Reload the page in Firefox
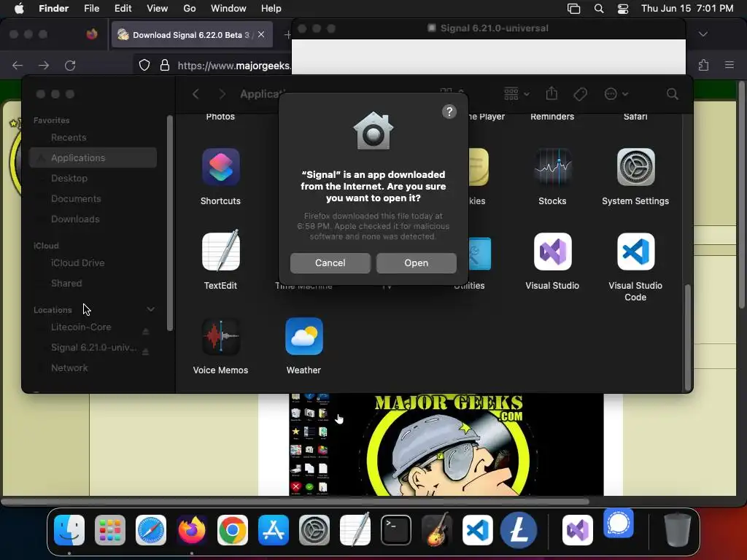This screenshot has height=560, width=747. (70, 65)
